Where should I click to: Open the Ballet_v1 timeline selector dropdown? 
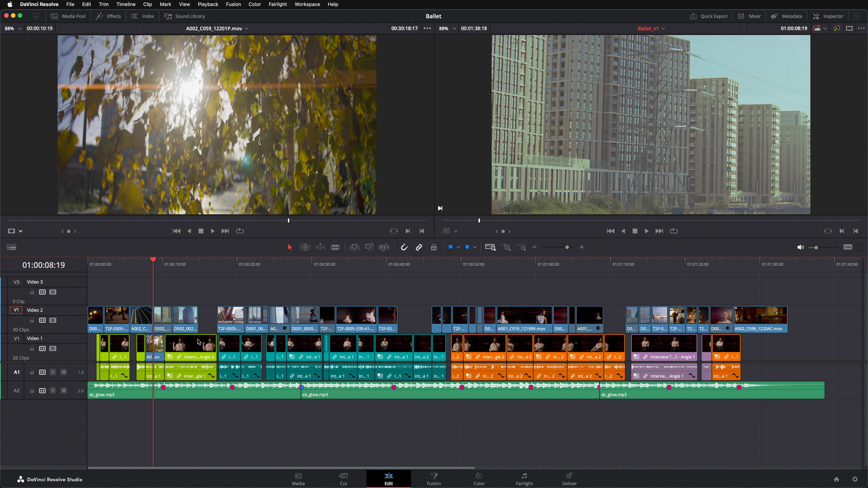[x=663, y=28]
